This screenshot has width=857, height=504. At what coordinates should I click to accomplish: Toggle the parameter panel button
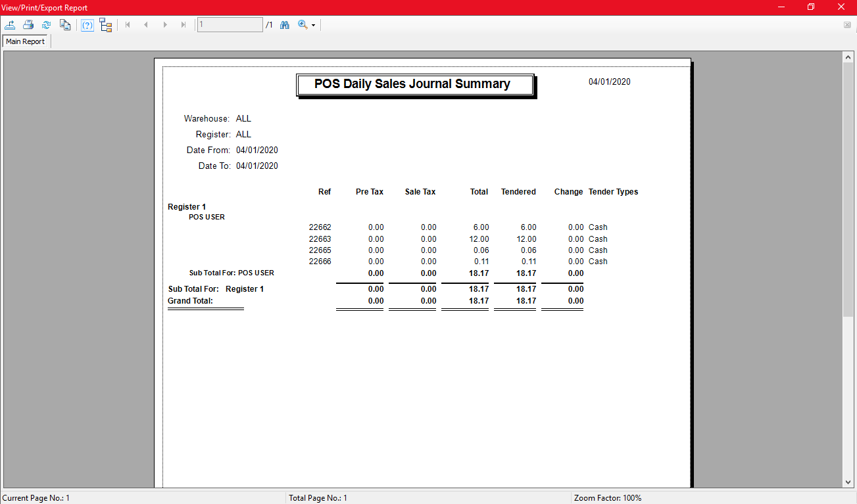pos(87,25)
